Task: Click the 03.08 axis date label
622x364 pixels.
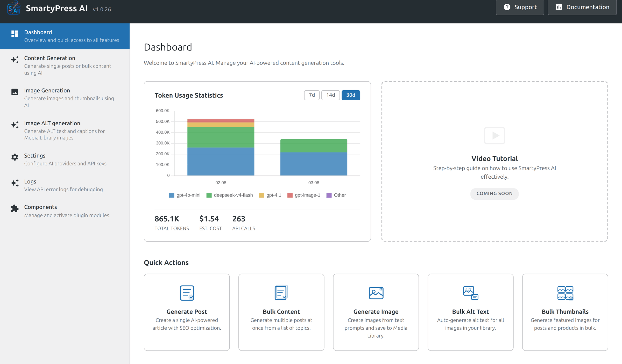Action: coord(314,183)
